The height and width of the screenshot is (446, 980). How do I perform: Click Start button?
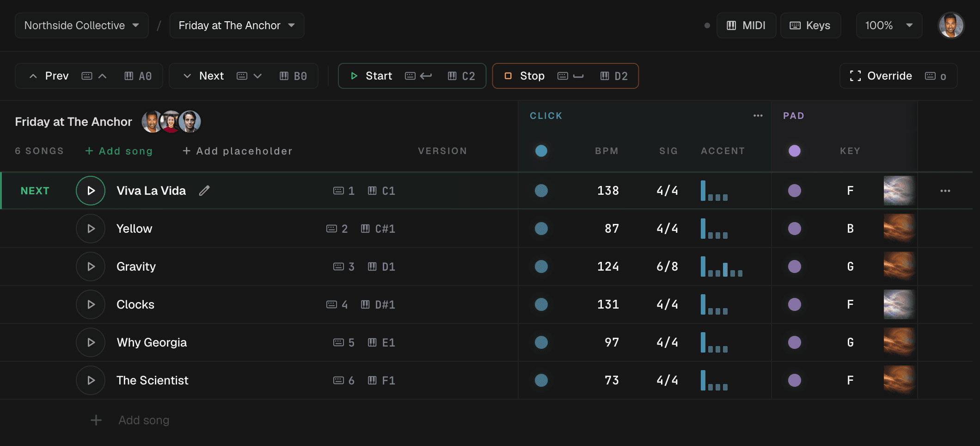coord(412,76)
